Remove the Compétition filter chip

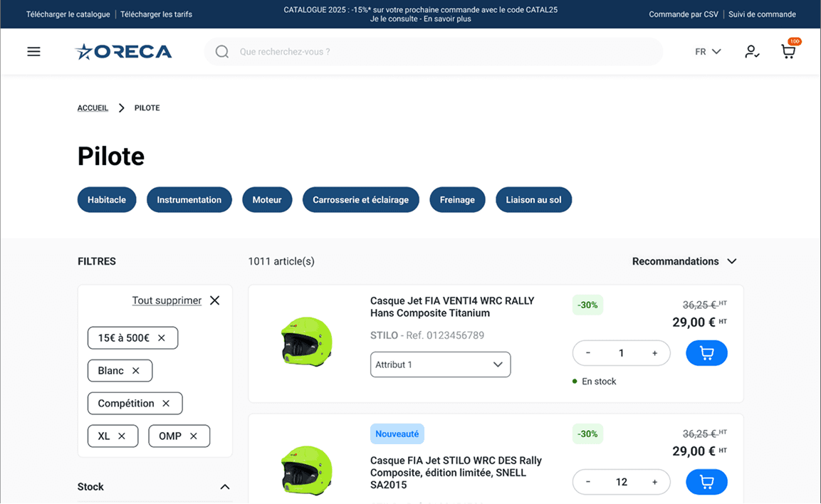pos(166,404)
